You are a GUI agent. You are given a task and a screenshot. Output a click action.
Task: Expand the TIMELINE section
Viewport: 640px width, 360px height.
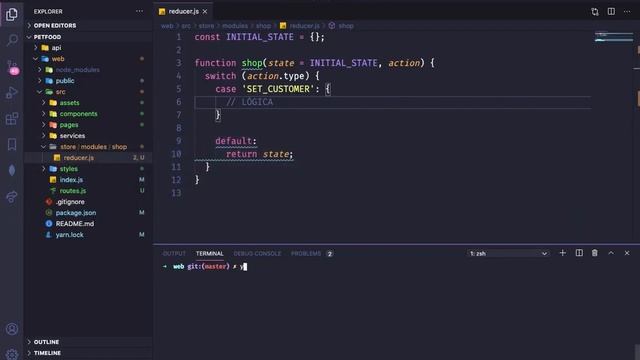47,353
